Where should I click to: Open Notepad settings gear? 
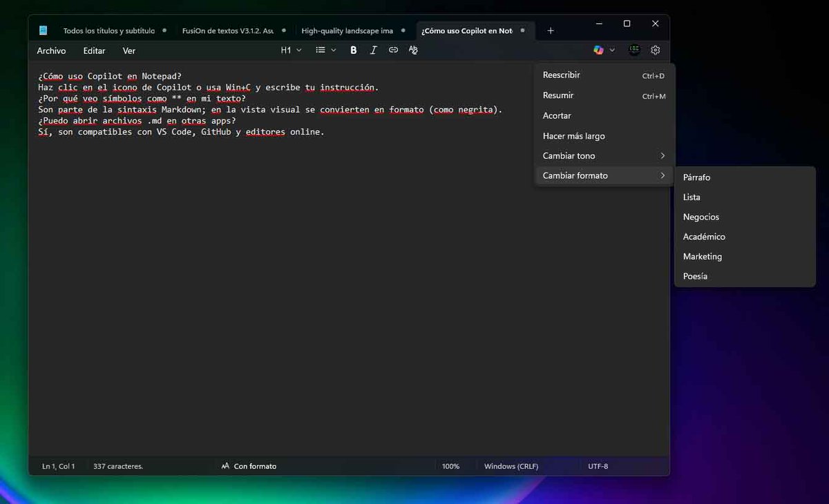(656, 50)
